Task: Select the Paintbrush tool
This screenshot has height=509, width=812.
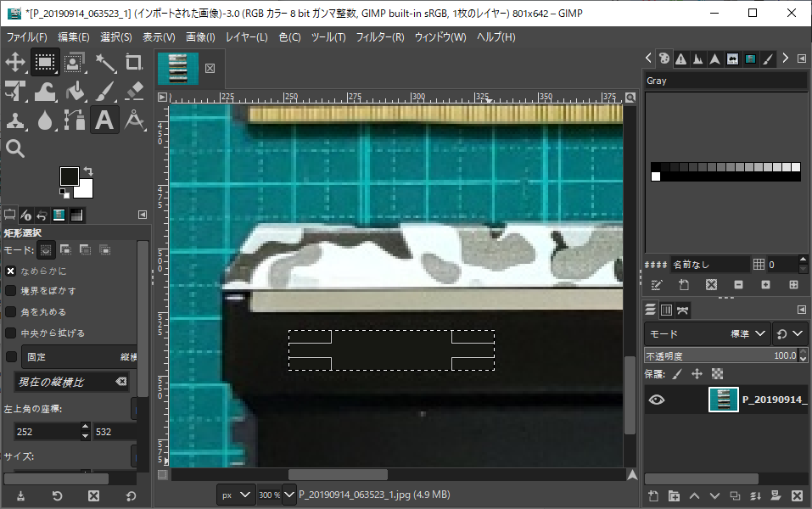Action: pyautogui.click(x=104, y=92)
